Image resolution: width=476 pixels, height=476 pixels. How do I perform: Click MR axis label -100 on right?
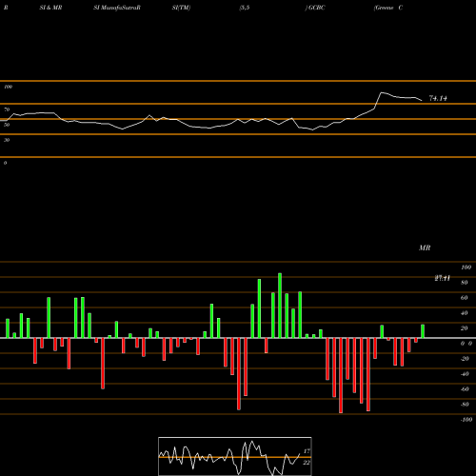[x=466, y=420]
